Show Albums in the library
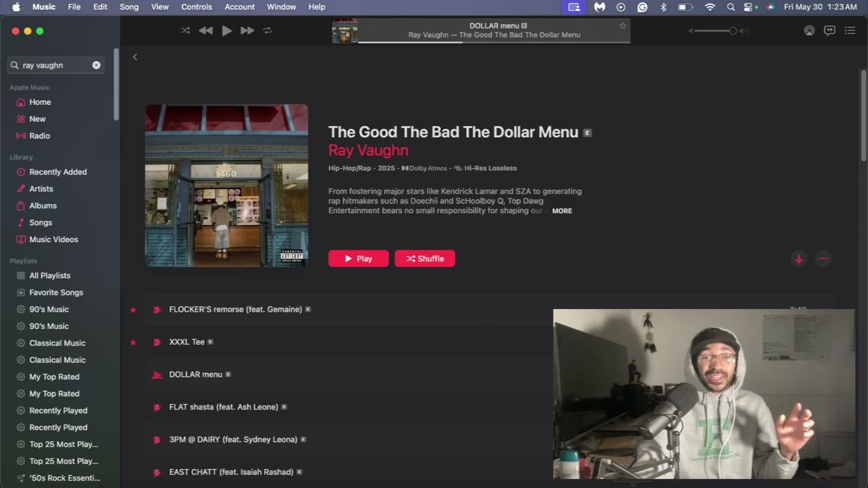Screen dimensions: 868x488 43,205
